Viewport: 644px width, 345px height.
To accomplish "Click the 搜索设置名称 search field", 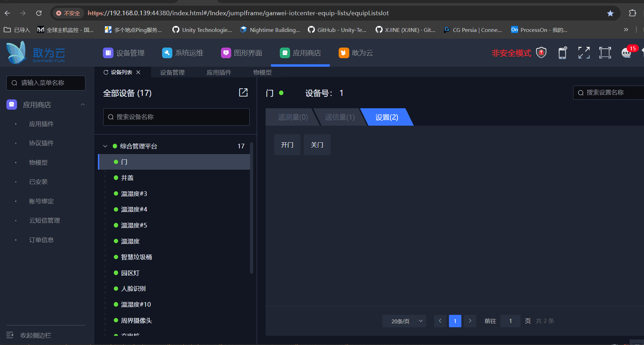I will pos(609,93).
